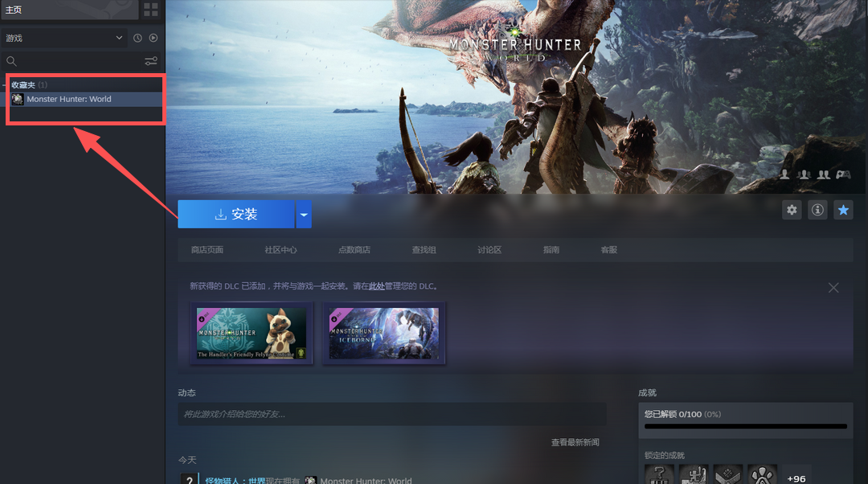Open the Iceborne DLC thumbnail
The image size is (868, 484).
click(384, 333)
